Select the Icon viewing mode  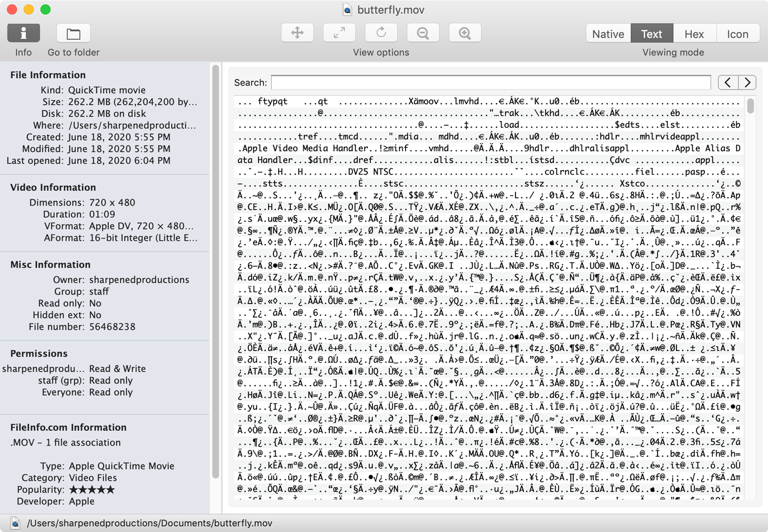pyautogui.click(x=737, y=33)
